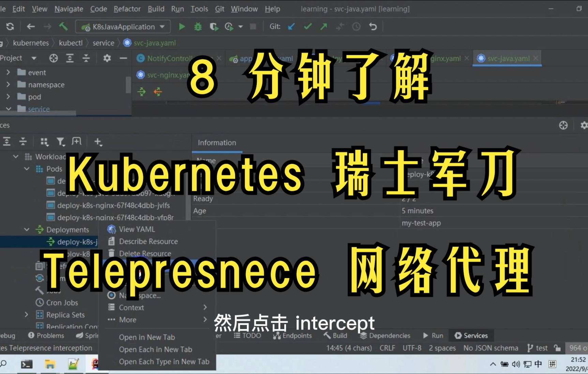The height and width of the screenshot is (374, 588).
Task: Expand the pod folder
Action: click(x=9, y=97)
